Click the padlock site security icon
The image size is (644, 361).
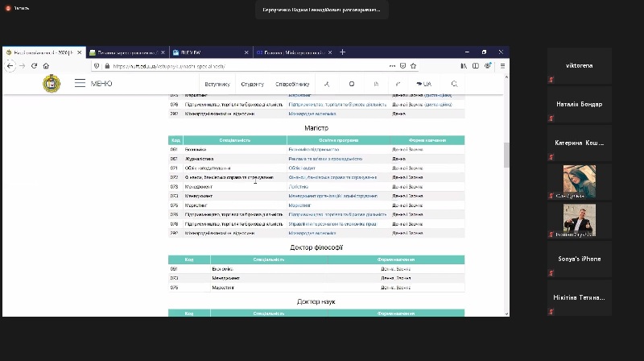point(107,66)
